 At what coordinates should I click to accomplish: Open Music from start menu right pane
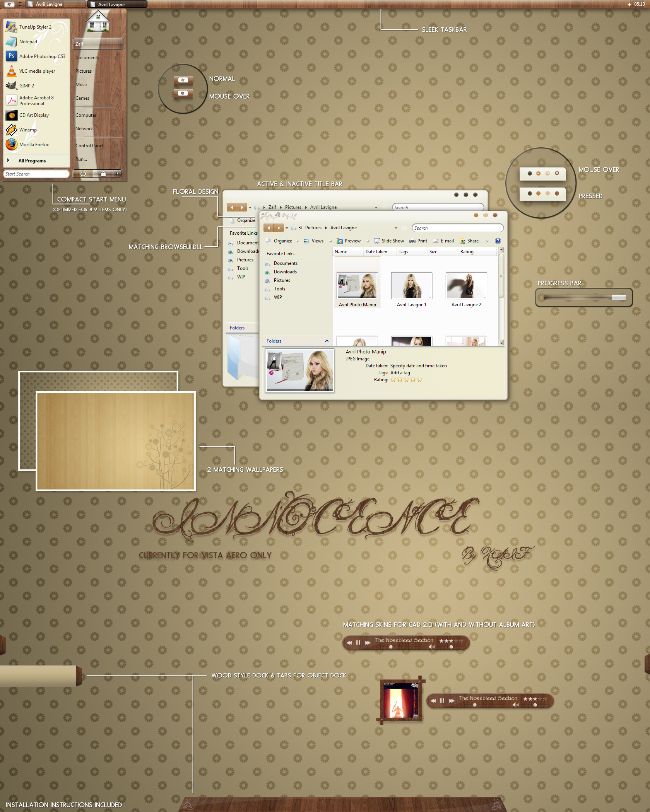[82, 85]
